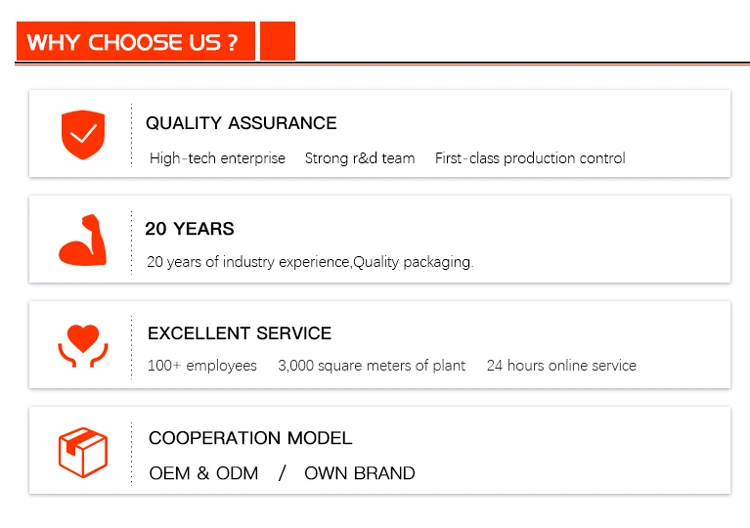Click the heart in hands icon

click(82, 343)
